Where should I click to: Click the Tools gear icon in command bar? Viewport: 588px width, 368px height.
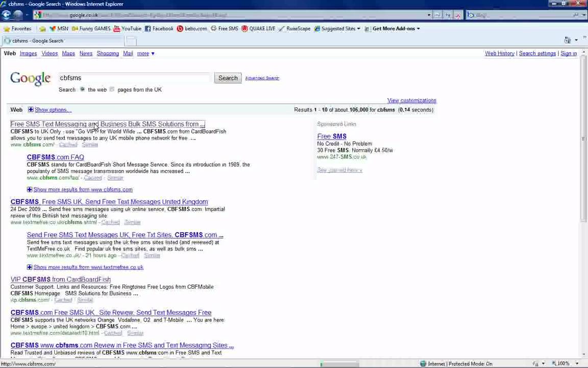tap(568, 40)
